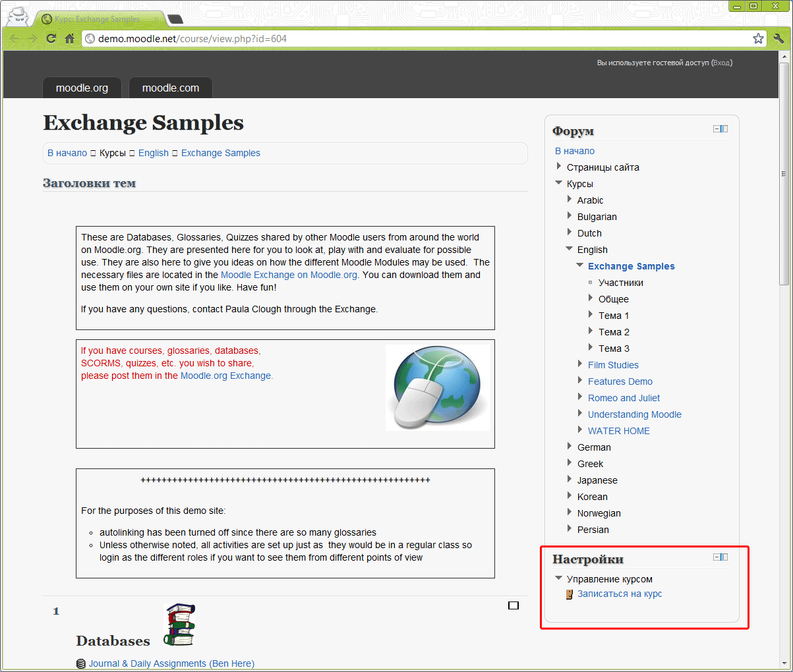Click the vertical scrollbar thumb
The height and width of the screenshot is (672, 793).
pos(784,175)
